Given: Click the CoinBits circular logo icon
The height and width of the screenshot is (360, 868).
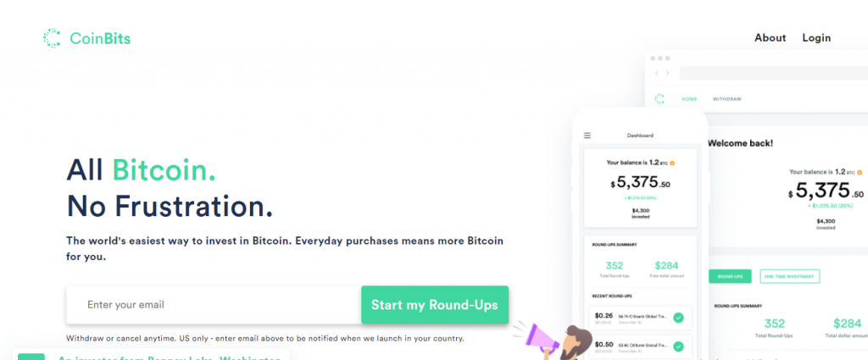Looking at the screenshot, I should coord(52,38).
